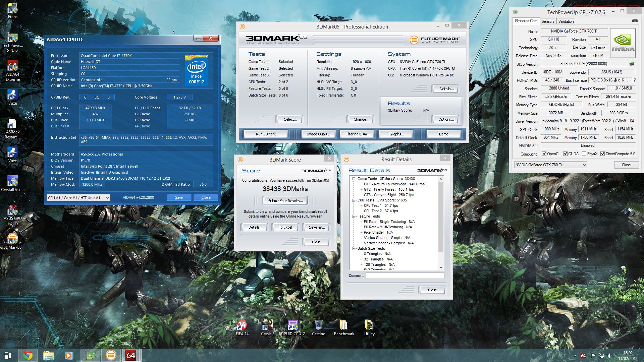Click the Demo... button
This screenshot has height=362, width=644.
click(x=445, y=134)
